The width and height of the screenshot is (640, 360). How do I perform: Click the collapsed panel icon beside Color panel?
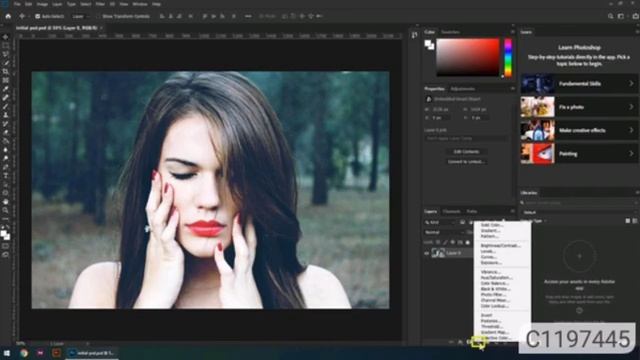[x=414, y=36]
